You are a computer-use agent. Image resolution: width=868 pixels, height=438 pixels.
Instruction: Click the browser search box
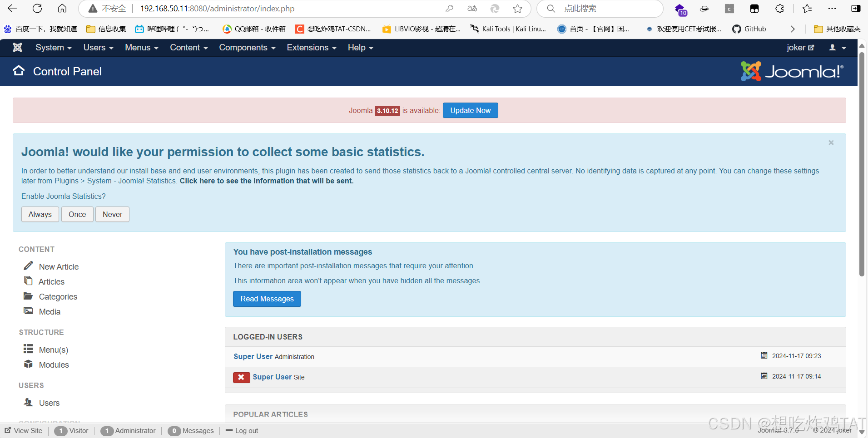click(600, 9)
